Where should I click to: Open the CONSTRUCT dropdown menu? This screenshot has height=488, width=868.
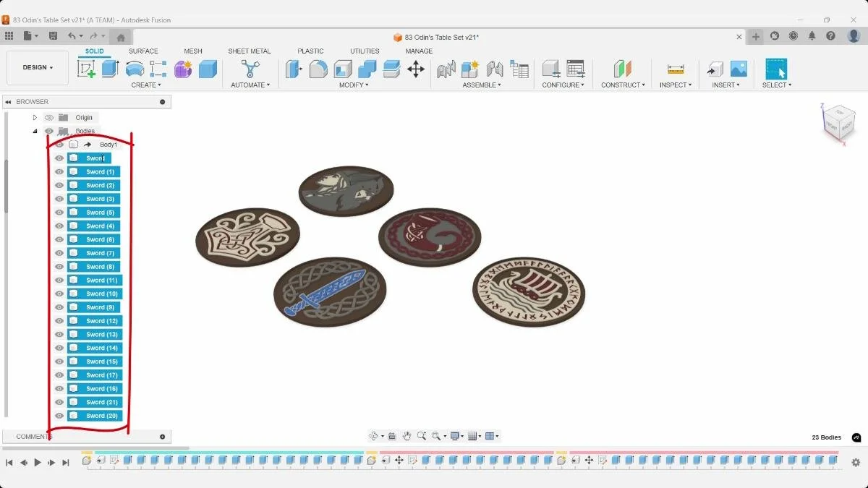pyautogui.click(x=623, y=85)
